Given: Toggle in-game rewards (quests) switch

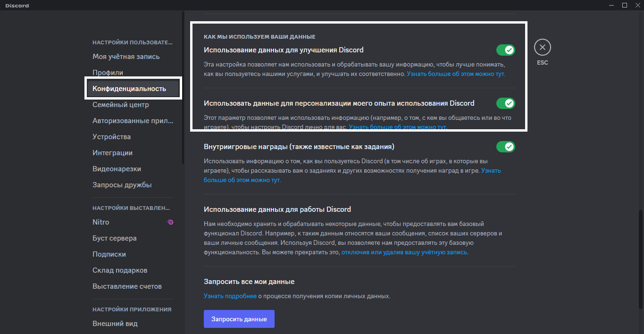Looking at the screenshot, I should (505, 147).
